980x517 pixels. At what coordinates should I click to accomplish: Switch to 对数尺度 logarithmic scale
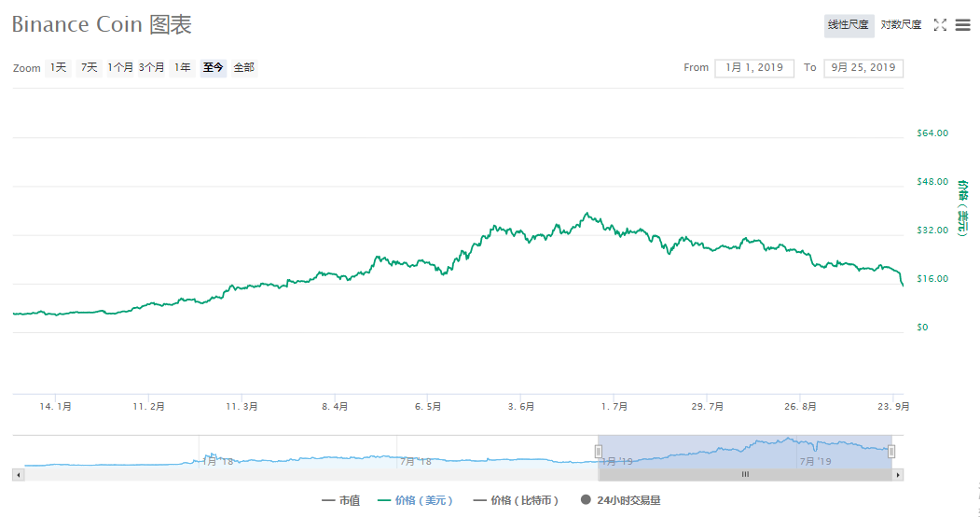point(902,25)
